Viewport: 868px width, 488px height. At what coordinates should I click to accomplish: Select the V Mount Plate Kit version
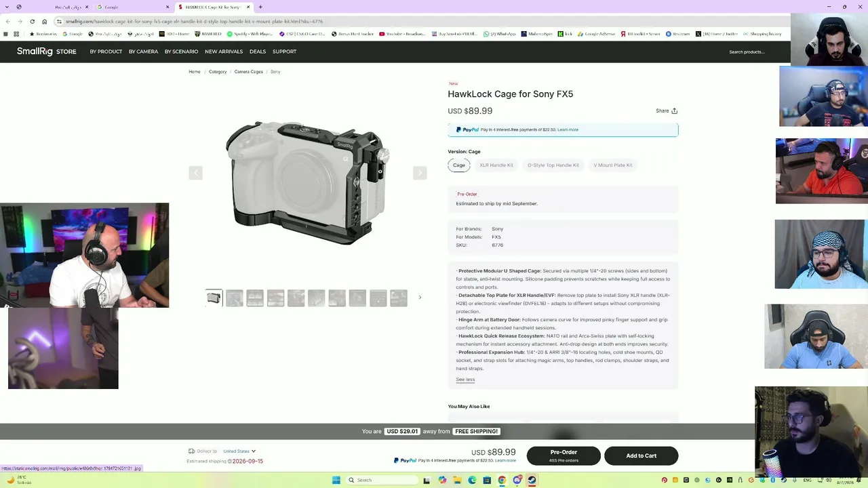pos(613,165)
